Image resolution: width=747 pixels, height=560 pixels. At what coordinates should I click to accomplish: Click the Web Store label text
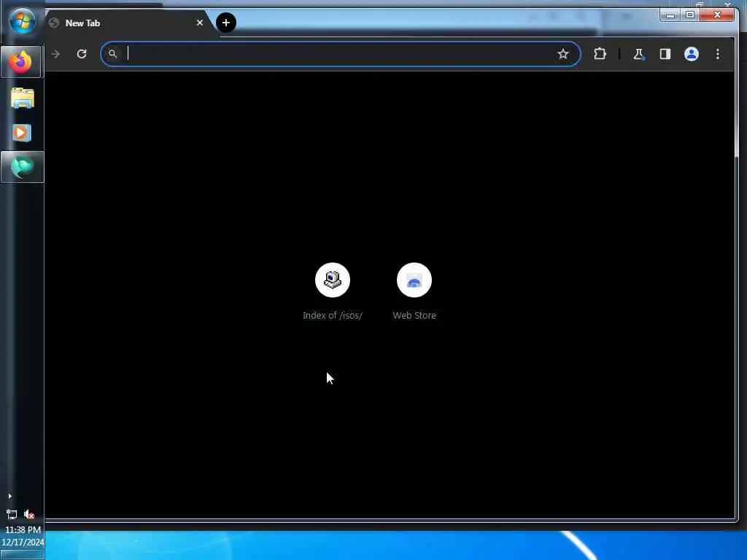click(x=414, y=315)
